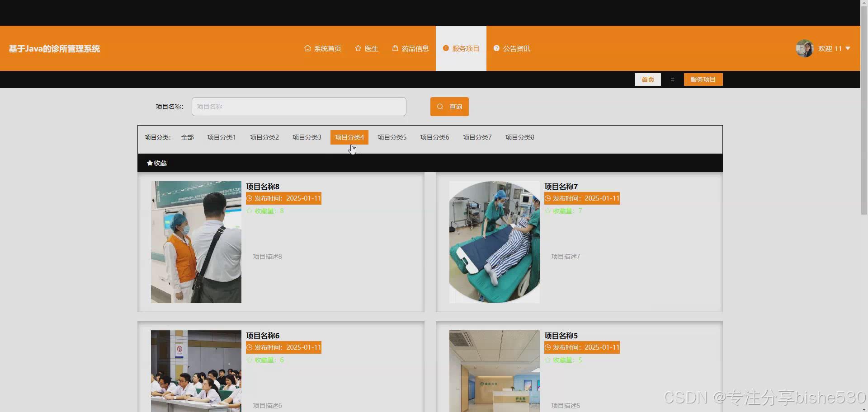Select the 服务项目 navigation tab
Image resolution: width=868 pixels, height=412 pixels.
tap(461, 48)
